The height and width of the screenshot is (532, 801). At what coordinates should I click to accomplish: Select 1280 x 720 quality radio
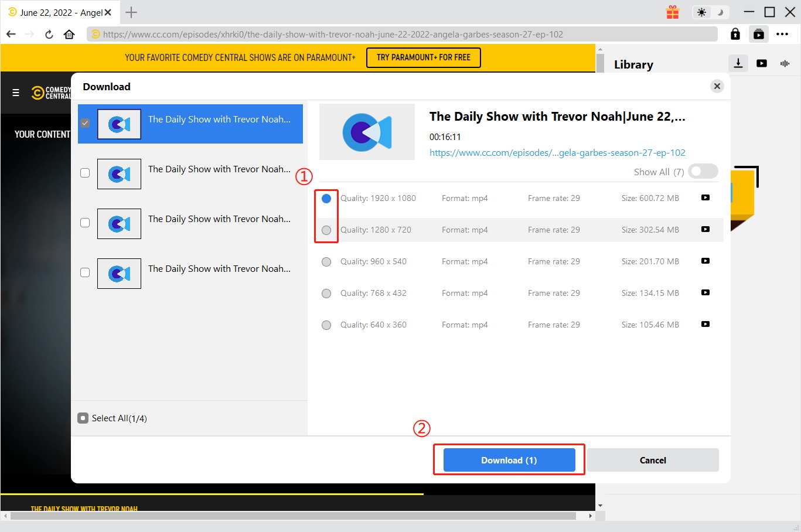[326, 230]
